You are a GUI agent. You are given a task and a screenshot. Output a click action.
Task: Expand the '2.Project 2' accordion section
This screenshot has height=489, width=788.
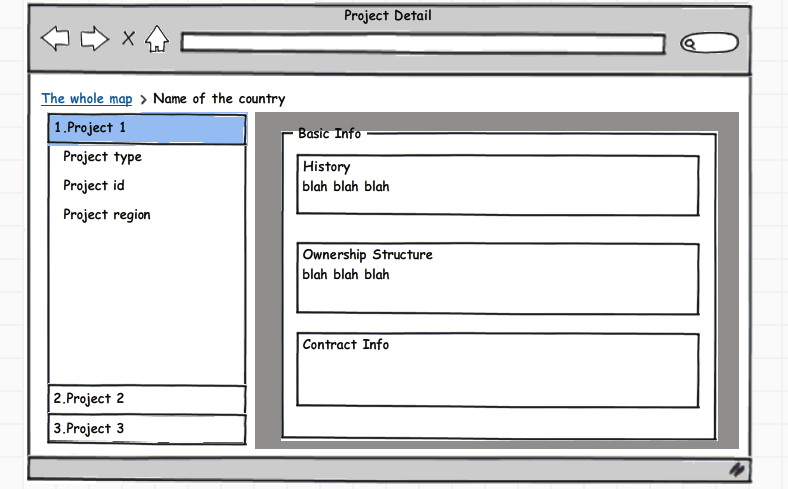tap(147, 399)
